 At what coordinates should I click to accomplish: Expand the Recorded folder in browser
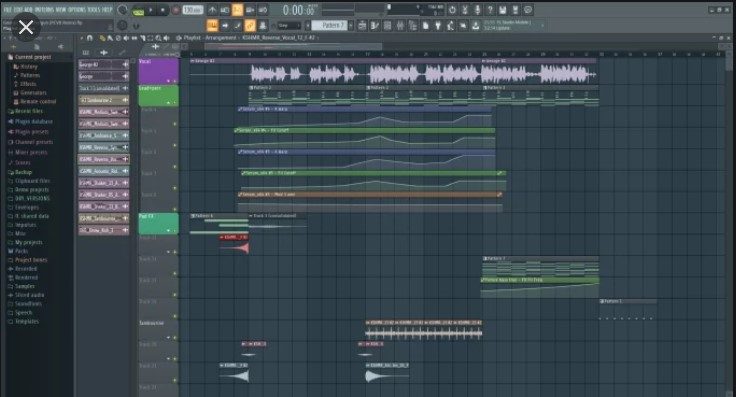22,268
